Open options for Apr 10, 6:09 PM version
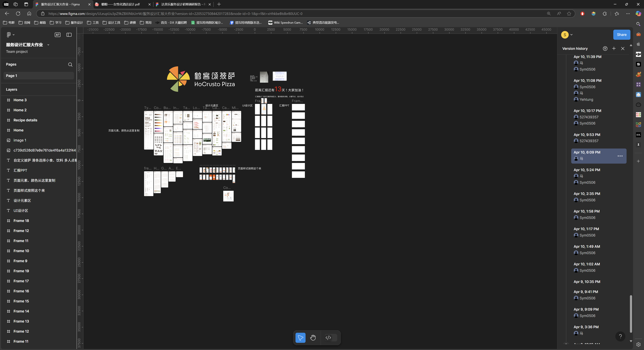This screenshot has height=350, width=644. [620, 156]
